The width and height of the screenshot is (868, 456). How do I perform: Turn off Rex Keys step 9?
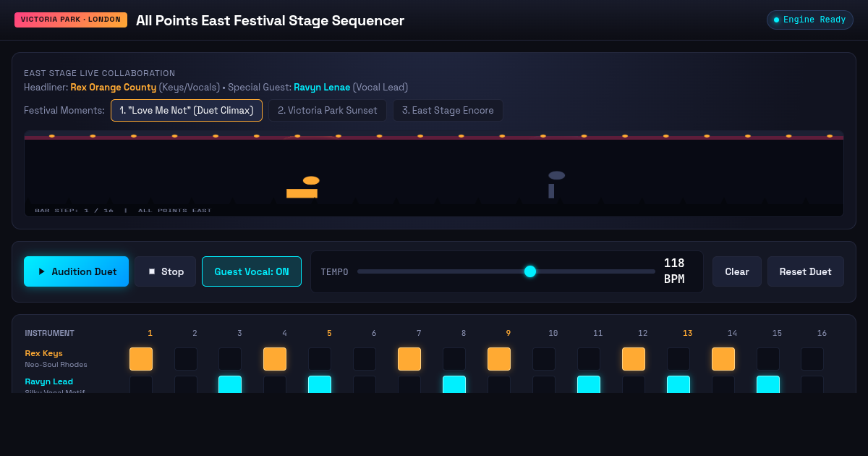tap(499, 359)
